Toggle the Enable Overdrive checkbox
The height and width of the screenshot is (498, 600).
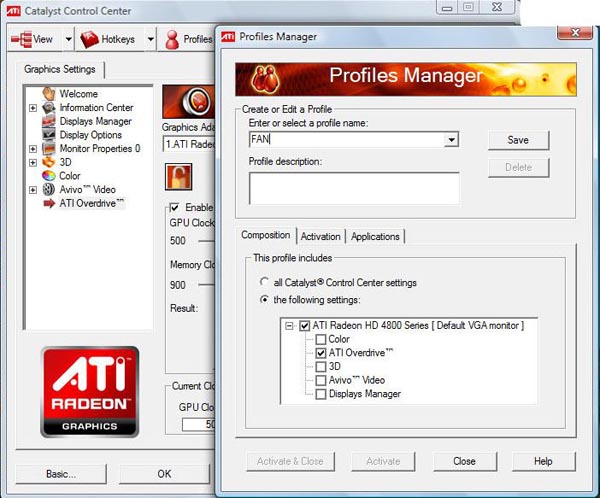(174, 207)
